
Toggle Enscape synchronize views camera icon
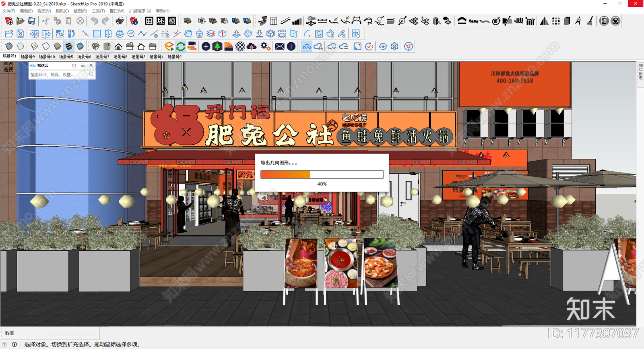coord(192,46)
